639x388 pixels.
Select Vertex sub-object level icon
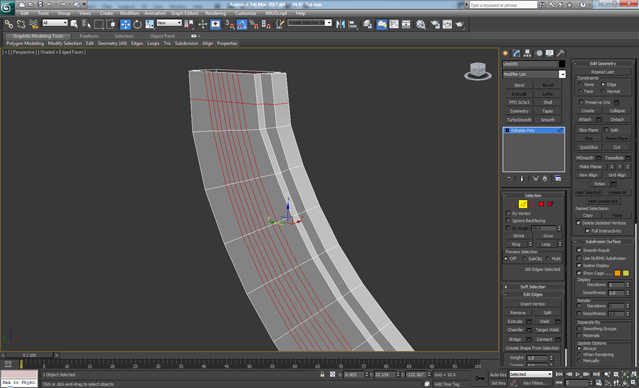click(513, 204)
